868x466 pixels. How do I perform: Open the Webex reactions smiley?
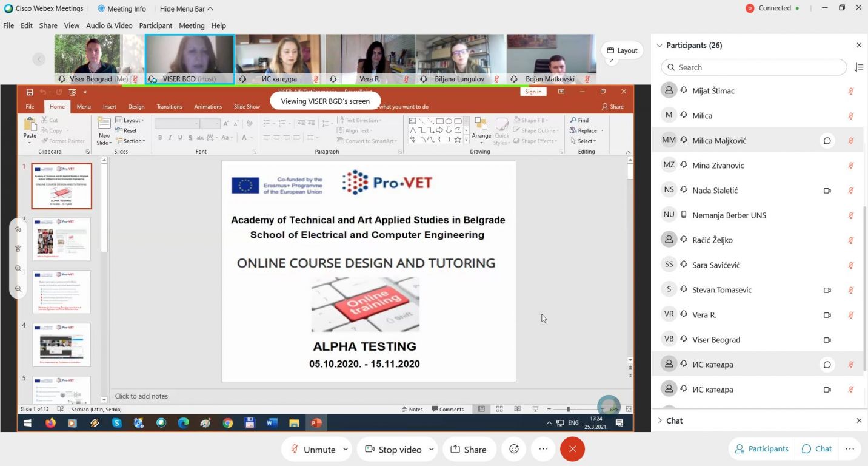coord(514,449)
